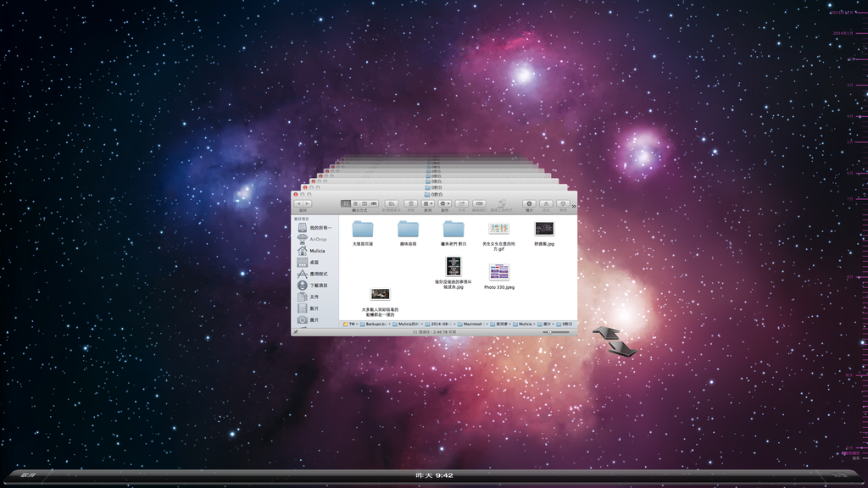The image size is (868, 488).
Task: Expand the toolbar overflow chevron
Action: point(573,205)
